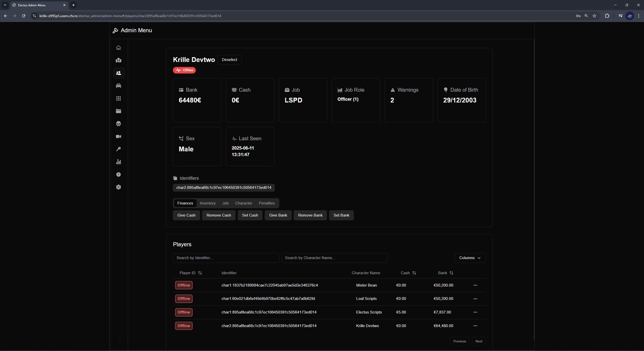Screen dimensions: 644x351
Task: Click the Give Cash button
Action: pos(186,215)
